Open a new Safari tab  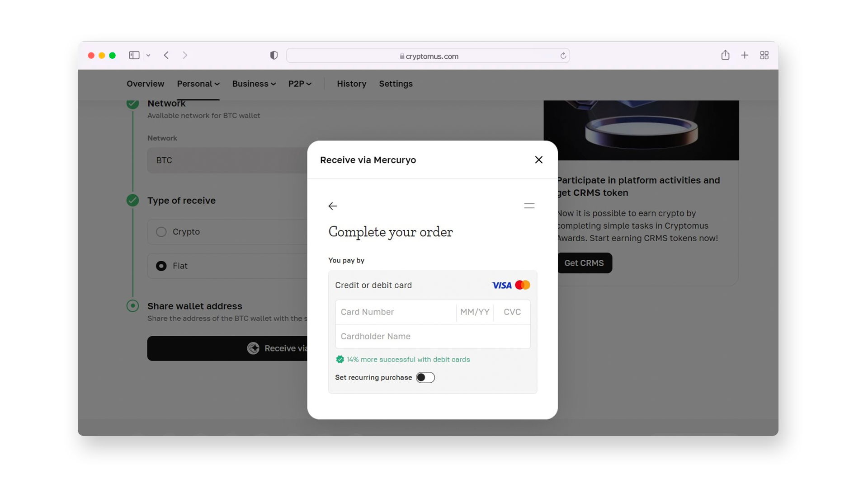pyautogui.click(x=745, y=55)
